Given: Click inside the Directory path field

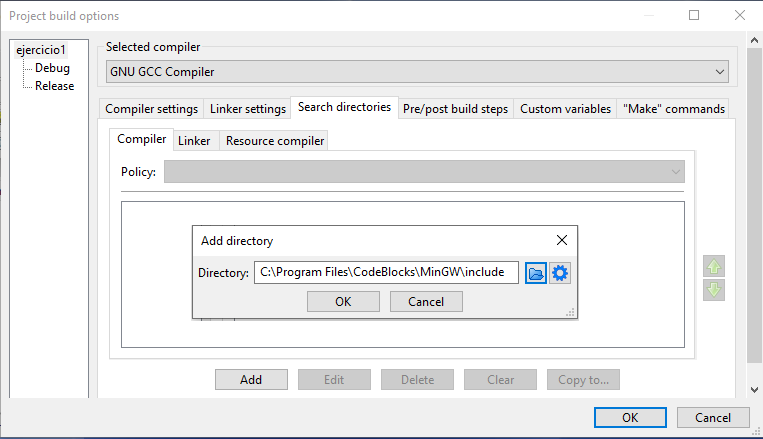Looking at the screenshot, I should click(x=386, y=272).
